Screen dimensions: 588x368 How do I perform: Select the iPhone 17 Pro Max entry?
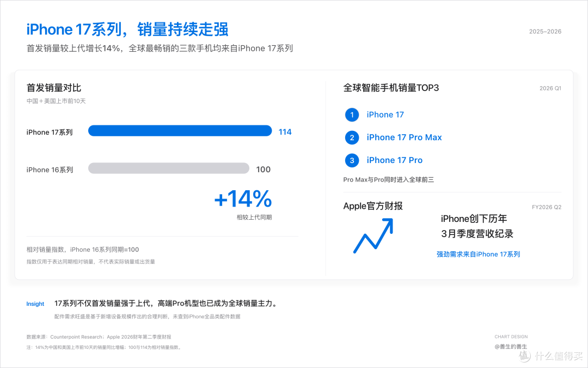coord(404,137)
